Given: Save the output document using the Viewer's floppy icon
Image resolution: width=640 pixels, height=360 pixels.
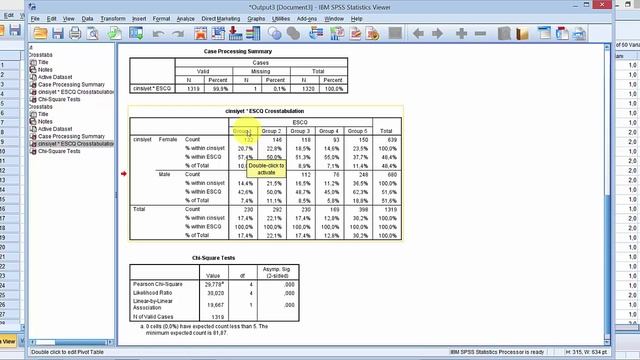Looking at the screenshot, I should tap(58, 33).
